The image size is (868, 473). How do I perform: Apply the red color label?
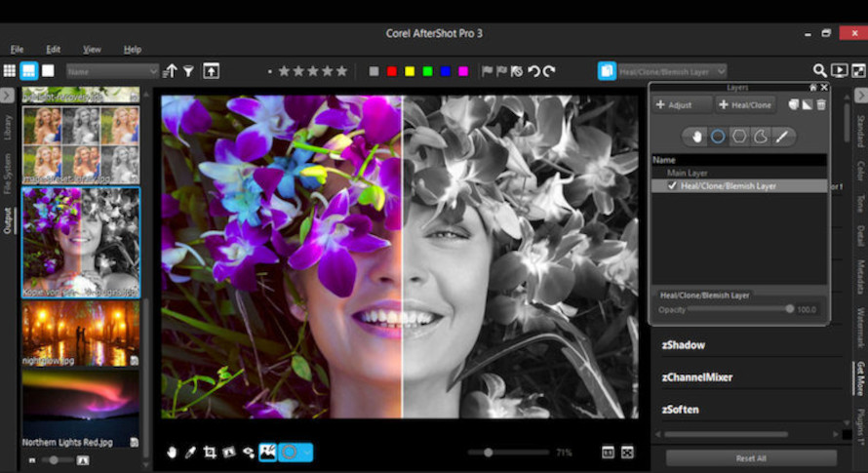[392, 71]
